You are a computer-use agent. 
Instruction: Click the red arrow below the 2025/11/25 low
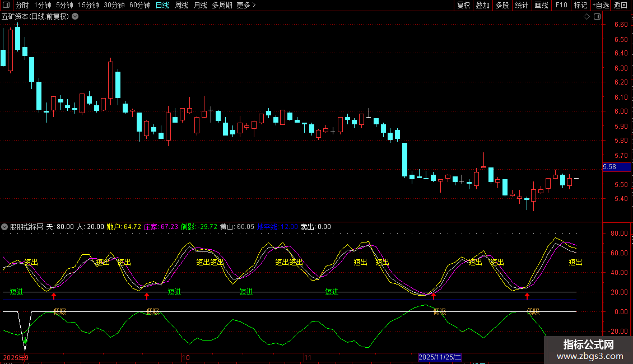tap(433, 296)
